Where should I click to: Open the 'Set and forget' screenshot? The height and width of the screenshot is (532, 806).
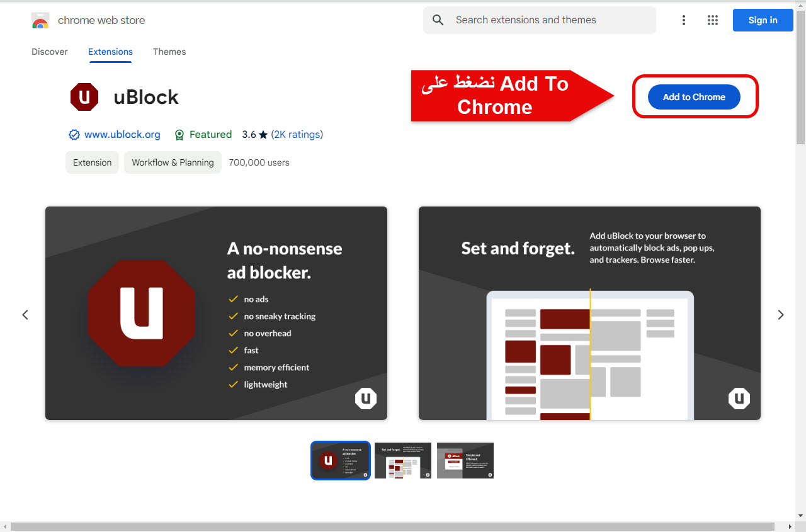pyautogui.click(x=589, y=313)
